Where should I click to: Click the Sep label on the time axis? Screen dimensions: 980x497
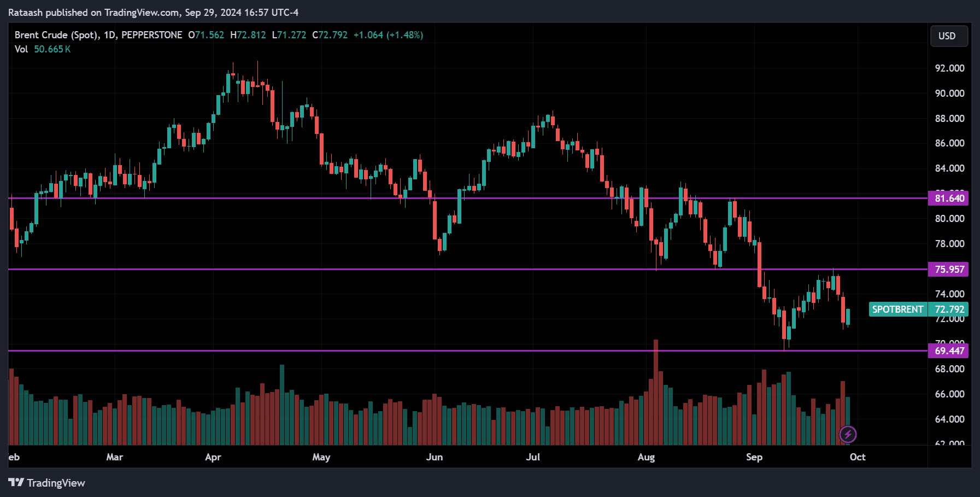754,457
